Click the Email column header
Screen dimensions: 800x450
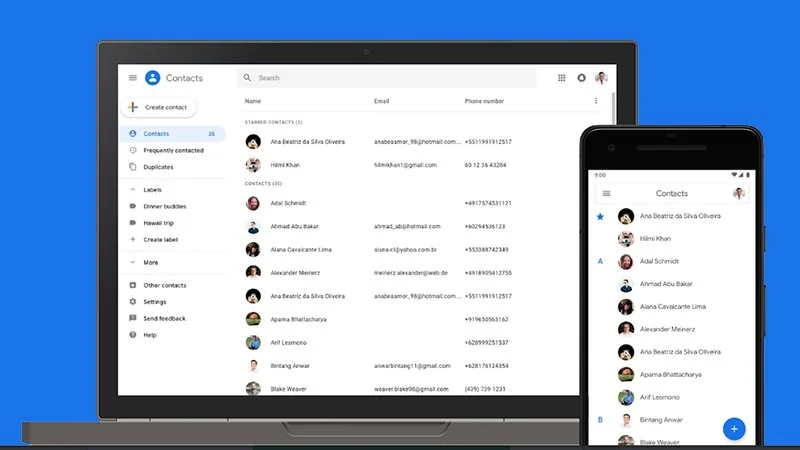coord(382,101)
